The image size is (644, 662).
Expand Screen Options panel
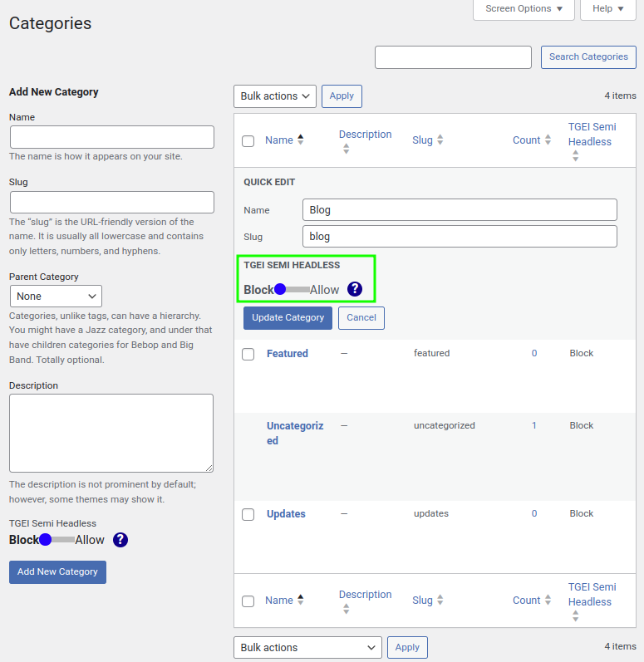[524, 9]
